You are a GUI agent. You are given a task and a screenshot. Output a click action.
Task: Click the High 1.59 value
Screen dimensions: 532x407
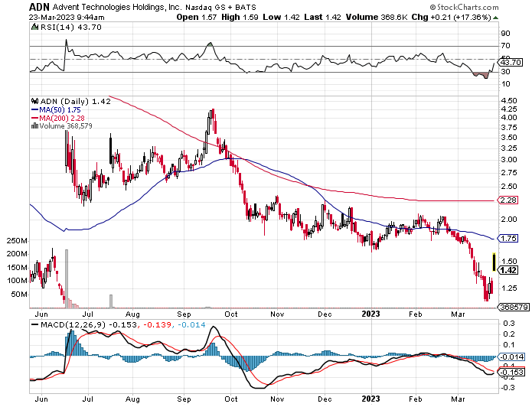coord(240,18)
